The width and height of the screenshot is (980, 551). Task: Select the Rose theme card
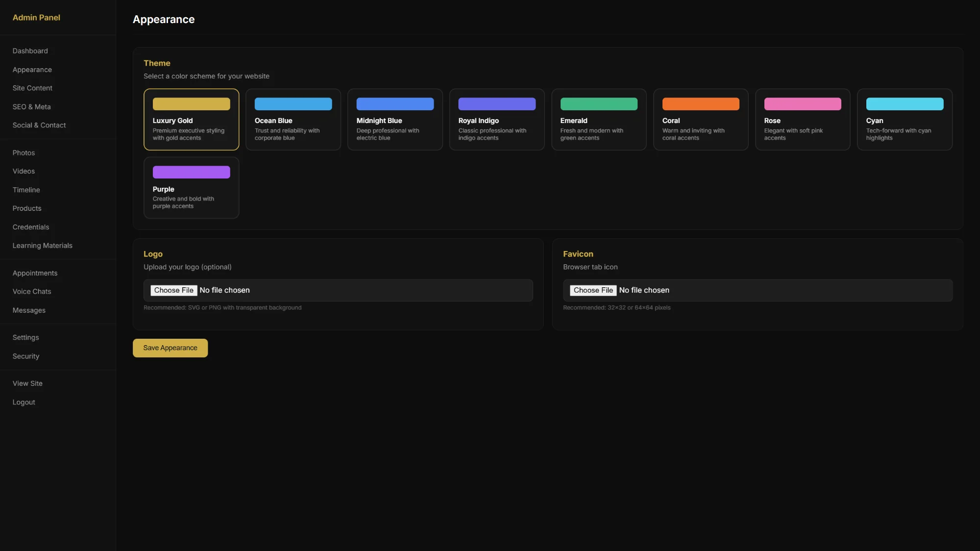(803, 119)
